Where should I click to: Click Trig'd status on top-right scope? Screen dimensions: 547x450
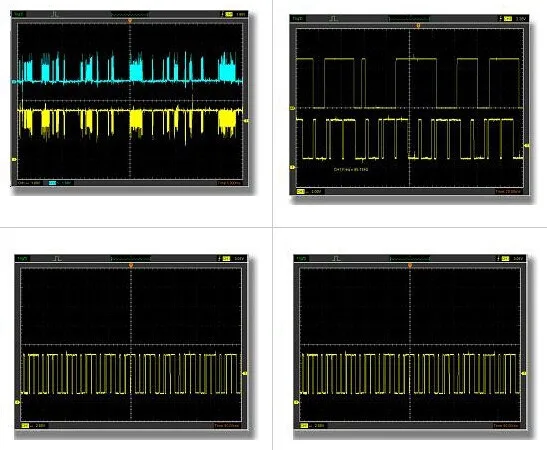tap(298, 18)
